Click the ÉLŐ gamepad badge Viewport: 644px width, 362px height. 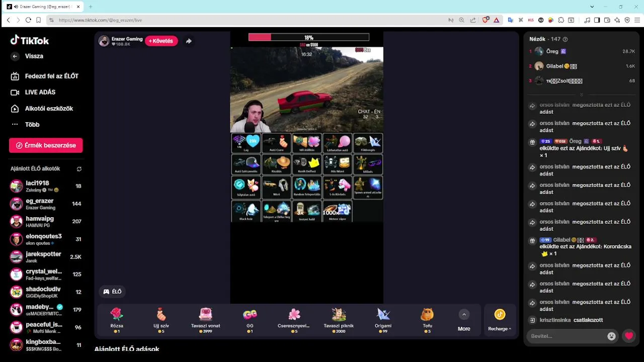113,292
